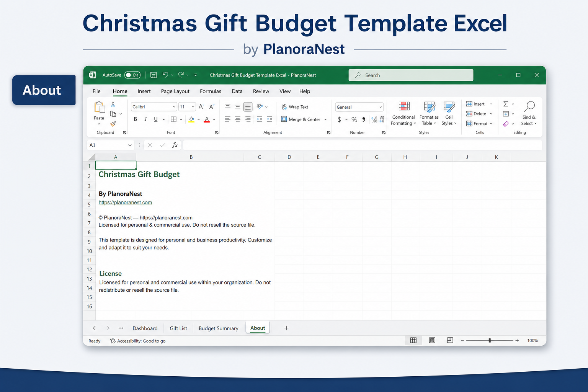Activate the Format Painter brush
588x392 pixels.
click(x=113, y=124)
